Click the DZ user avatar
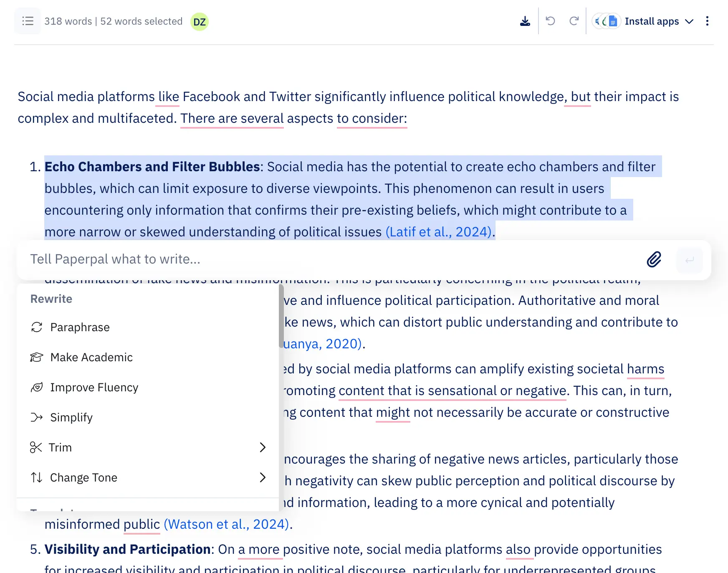This screenshot has width=728, height=573. (200, 22)
